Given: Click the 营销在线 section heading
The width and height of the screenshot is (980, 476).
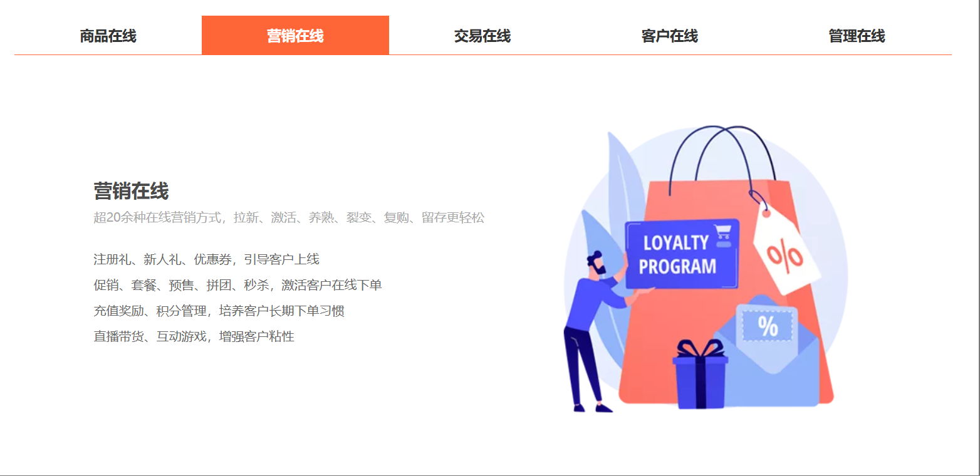Looking at the screenshot, I should (131, 191).
